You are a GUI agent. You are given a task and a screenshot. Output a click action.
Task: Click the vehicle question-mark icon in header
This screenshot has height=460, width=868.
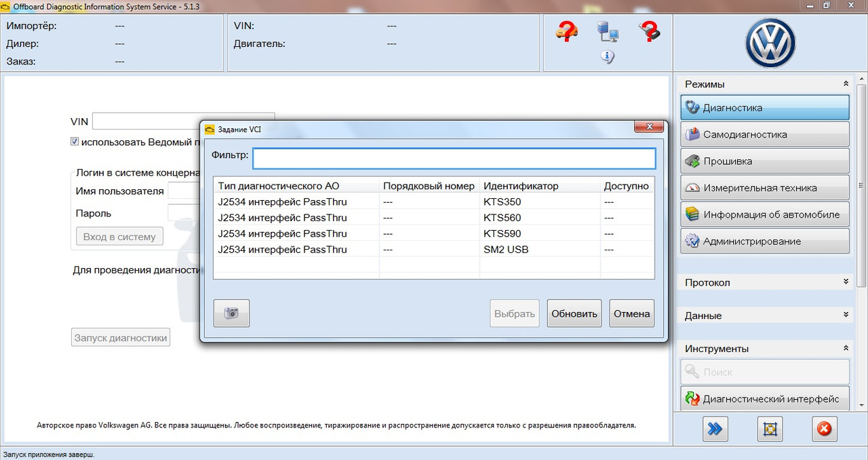[567, 31]
